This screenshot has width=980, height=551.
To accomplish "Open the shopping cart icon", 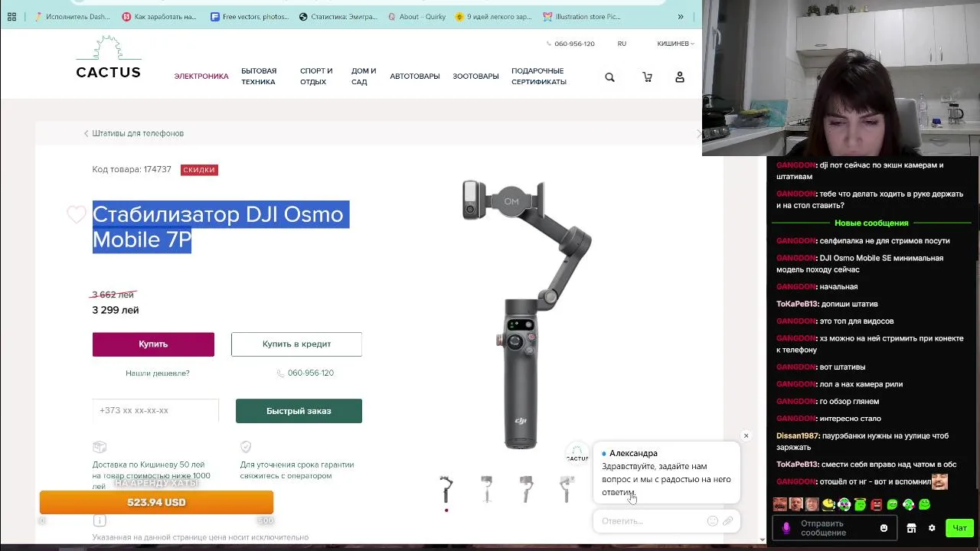I will pos(647,77).
